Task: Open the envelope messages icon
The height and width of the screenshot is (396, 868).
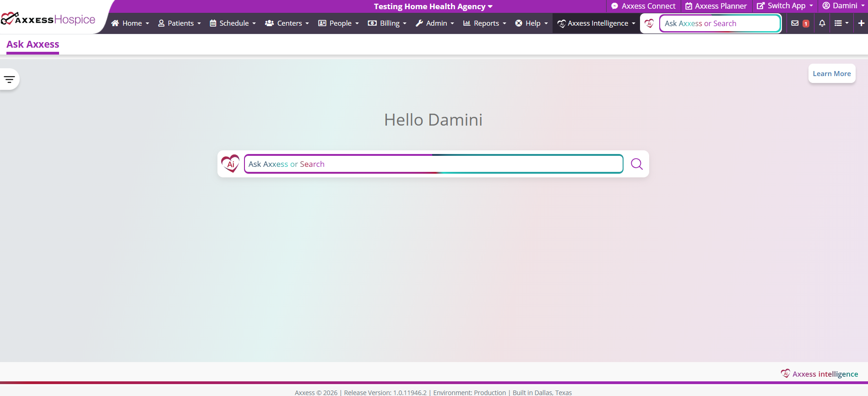Action: tap(795, 23)
